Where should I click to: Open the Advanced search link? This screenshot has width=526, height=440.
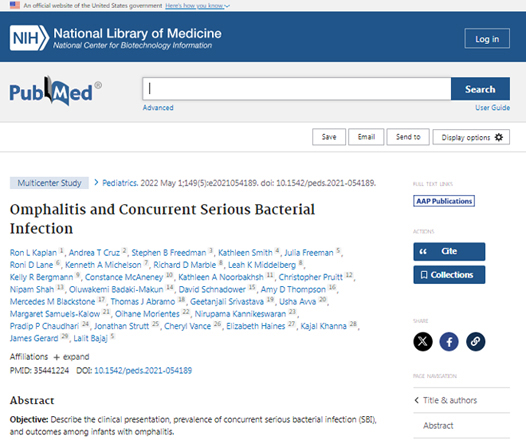coord(158,108)
